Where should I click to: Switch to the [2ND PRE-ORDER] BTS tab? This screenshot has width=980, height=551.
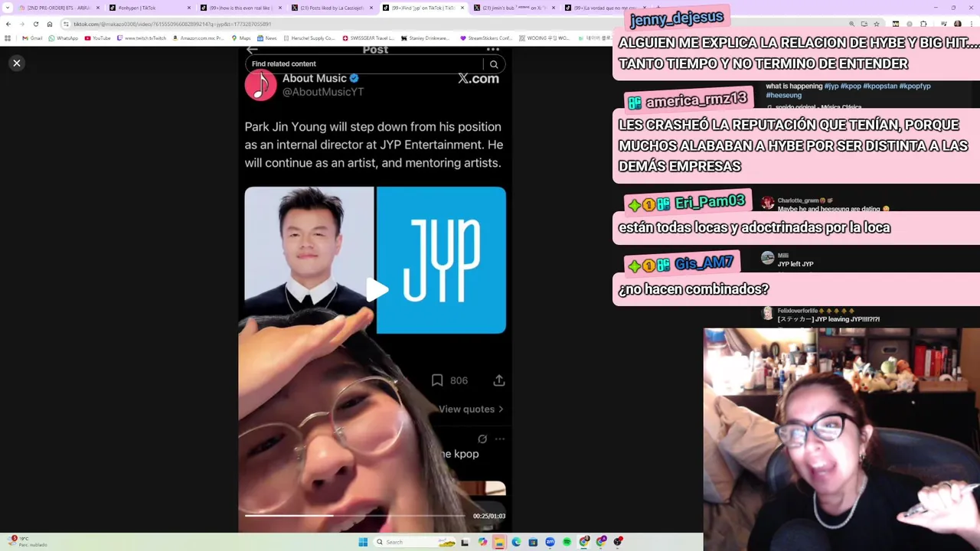[59, 8]
